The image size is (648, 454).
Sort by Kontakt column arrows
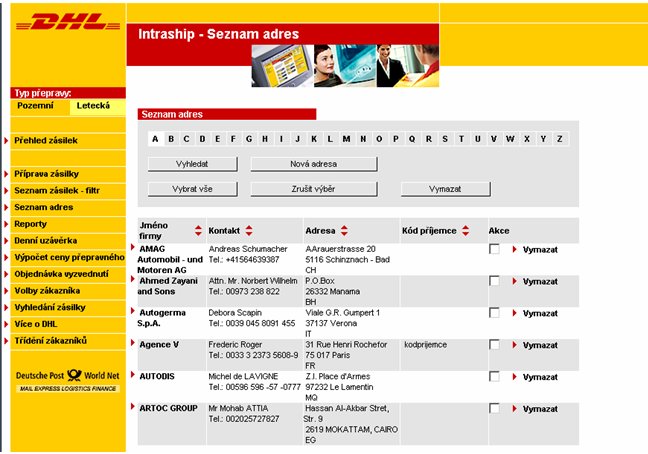coord(249,231)
